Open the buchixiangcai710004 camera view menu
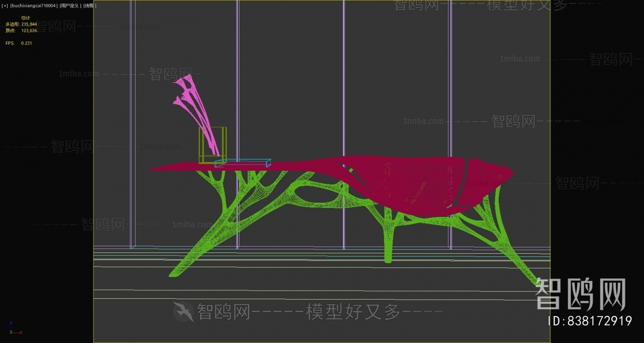The height and width of the screenshot is (343, 644). pos(34,6)
